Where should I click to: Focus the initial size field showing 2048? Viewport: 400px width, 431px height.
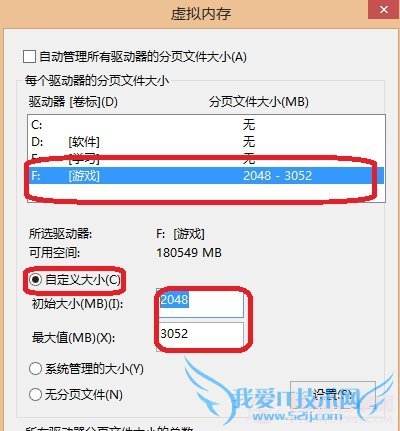pos(201,303)
